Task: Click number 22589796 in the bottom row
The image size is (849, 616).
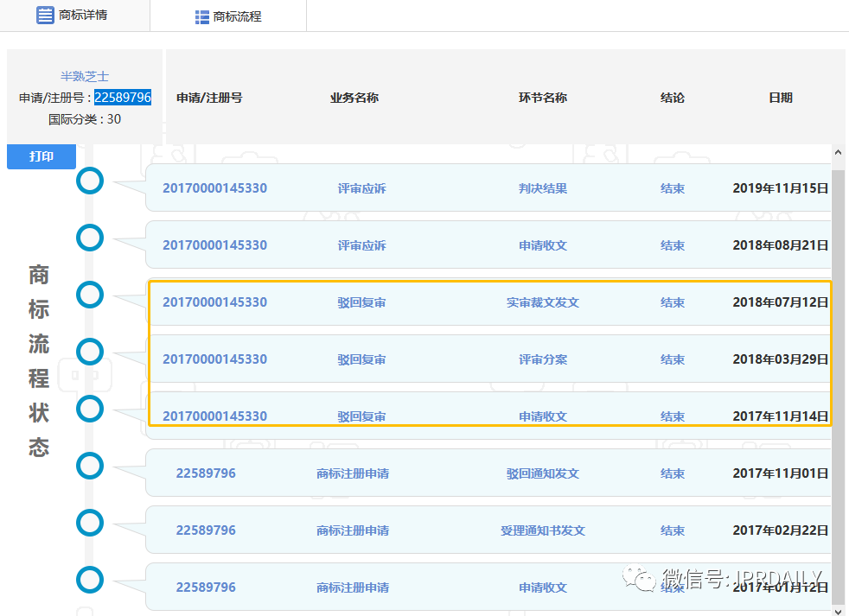Action: click(x=206, y=587)
